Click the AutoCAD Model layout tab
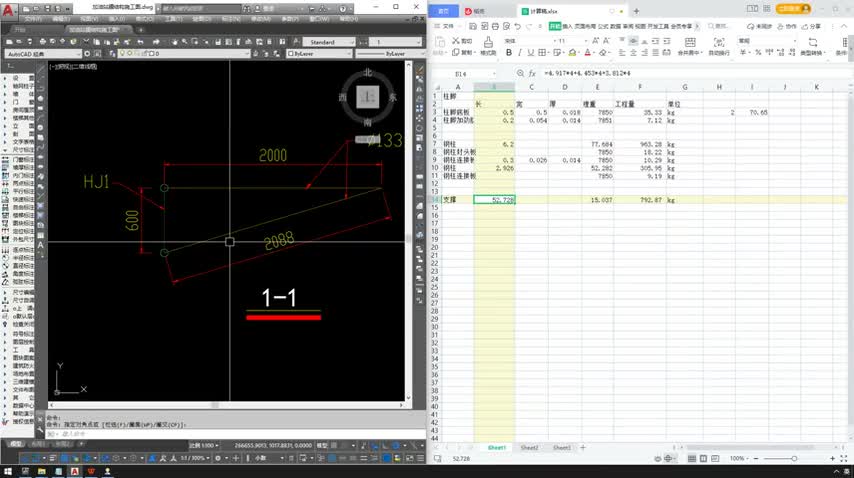This screenshot has width=854, height=478. [x=16, y=445]
